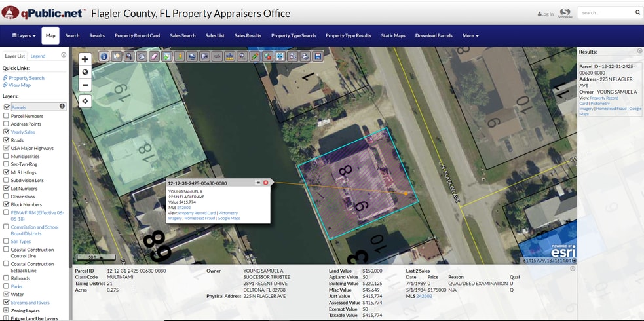
Task: Expand the Zoning Layers group
Action: 7,311
